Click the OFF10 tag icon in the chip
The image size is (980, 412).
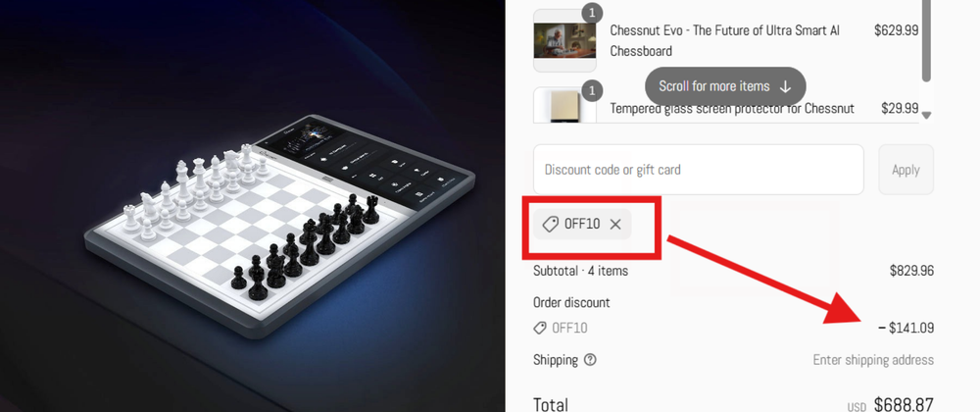[x=550, y=225]
